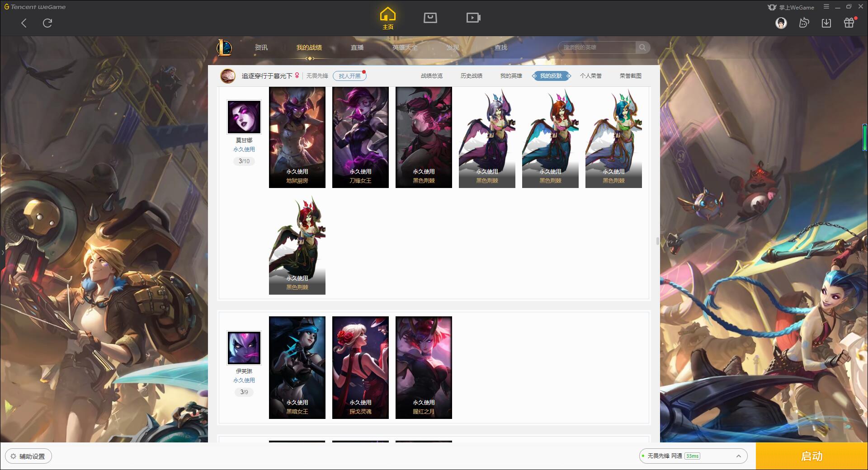Image resolution: width=868 pixels, height=470 pixels.
Task: Open the 资讯 news tab
Action: [261, 47]
